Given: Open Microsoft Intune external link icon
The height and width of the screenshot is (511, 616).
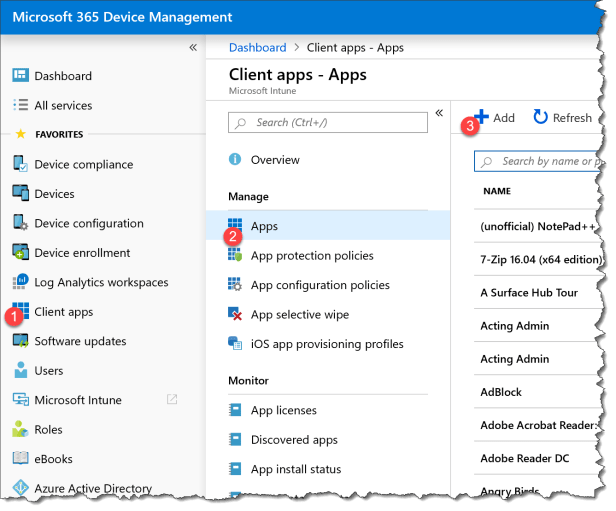Looking at the screenshot, I should pos(172,399).
